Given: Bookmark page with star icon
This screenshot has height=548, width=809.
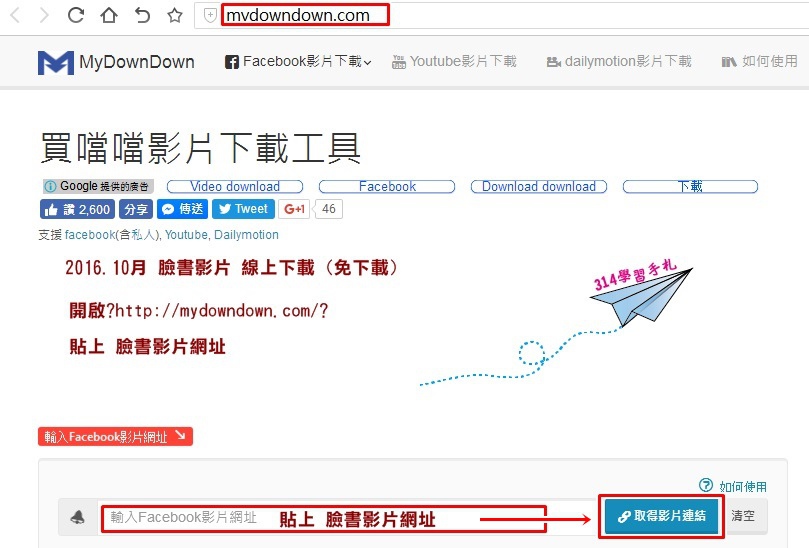Looking at the screenshot, I should coord(175,15).
